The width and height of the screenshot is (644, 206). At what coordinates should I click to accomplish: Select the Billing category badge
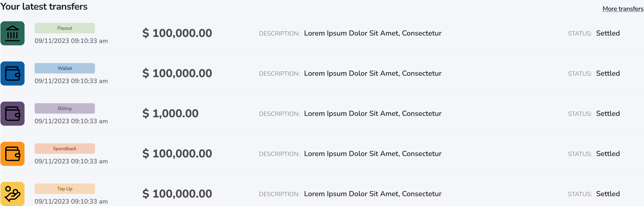(x=64, y=108)
